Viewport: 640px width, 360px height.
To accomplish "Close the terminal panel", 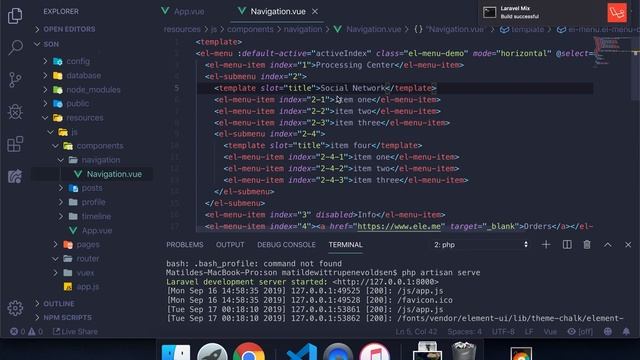I will (x=628, y=244).
